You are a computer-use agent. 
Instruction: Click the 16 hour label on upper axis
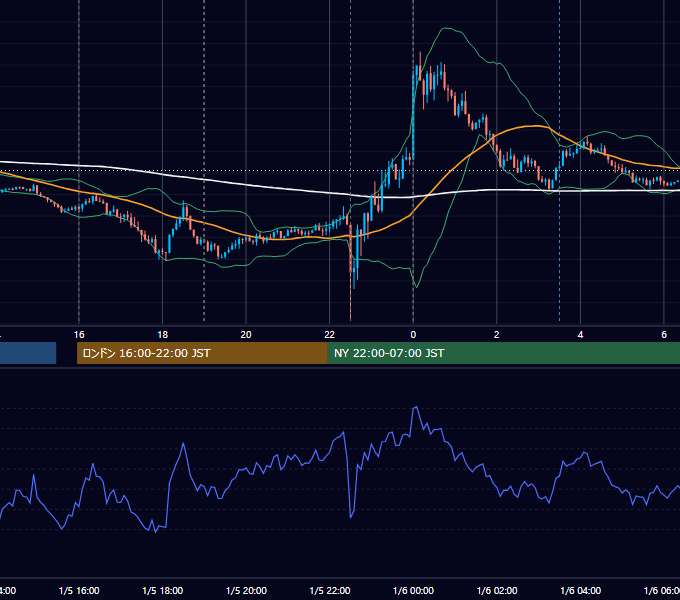[x=79, y=335]
